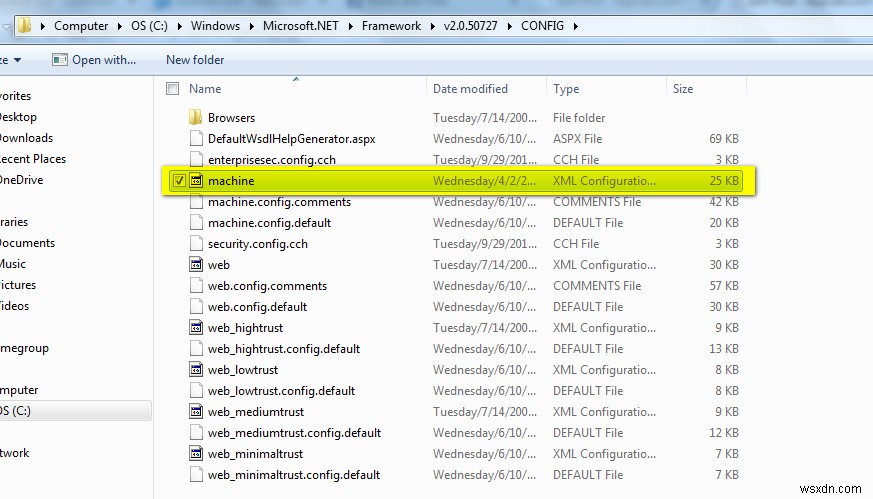Open the root arrow before Computer
This screenshot has height=499, width=873.
tap(42, 26)
